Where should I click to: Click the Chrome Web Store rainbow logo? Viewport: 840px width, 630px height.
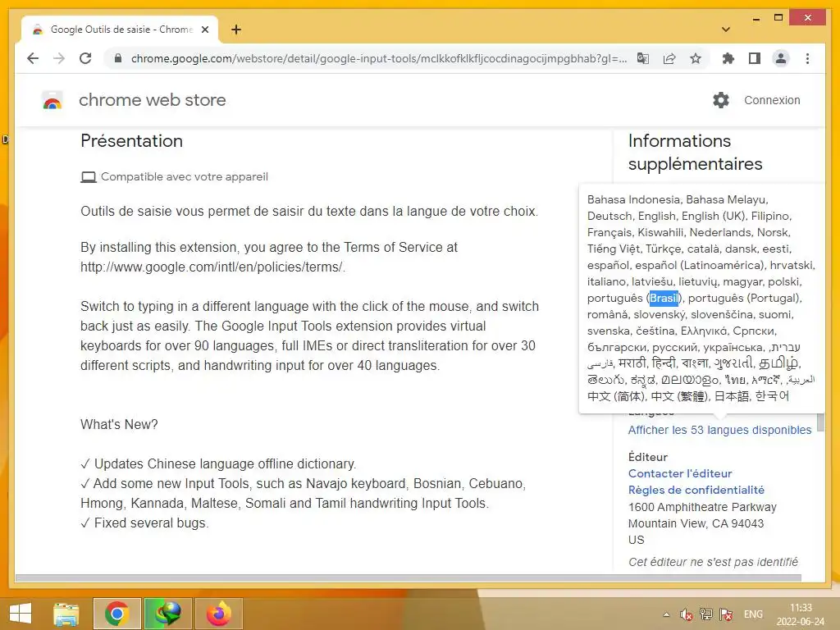(52, 100)
